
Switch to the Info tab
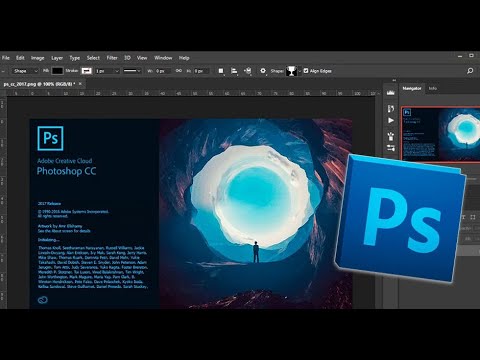click(433, 88)
